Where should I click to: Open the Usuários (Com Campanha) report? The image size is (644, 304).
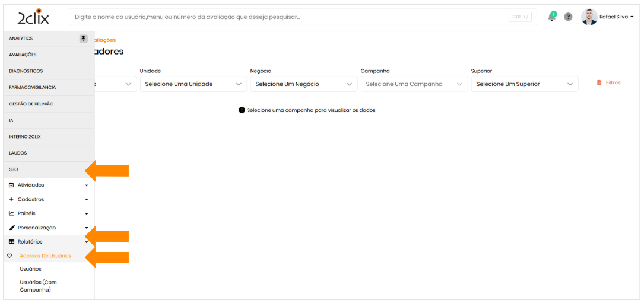tap(38, 286)
